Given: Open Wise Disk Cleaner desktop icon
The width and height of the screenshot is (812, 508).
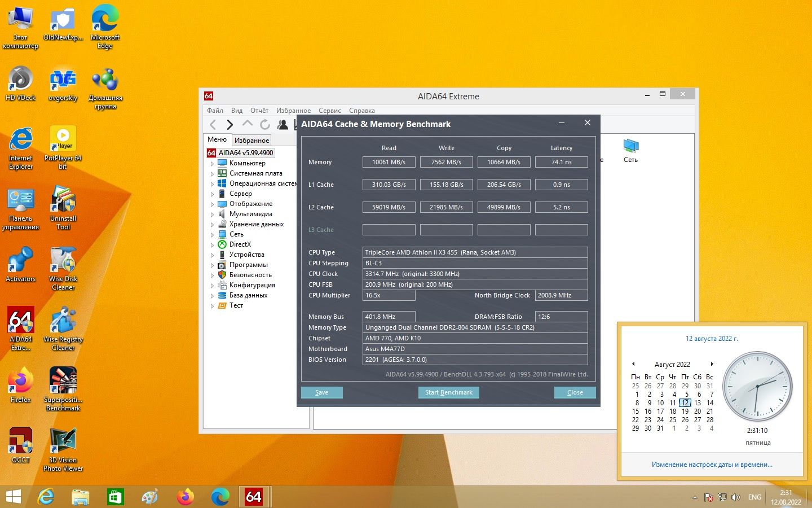Looking at the screenshot, I should (63, 268).
